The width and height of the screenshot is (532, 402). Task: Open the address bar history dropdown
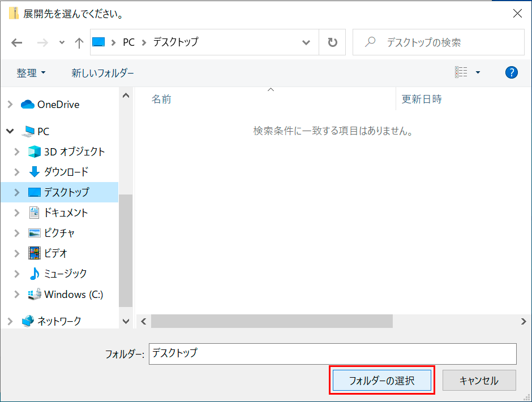[x=306, y=43]
